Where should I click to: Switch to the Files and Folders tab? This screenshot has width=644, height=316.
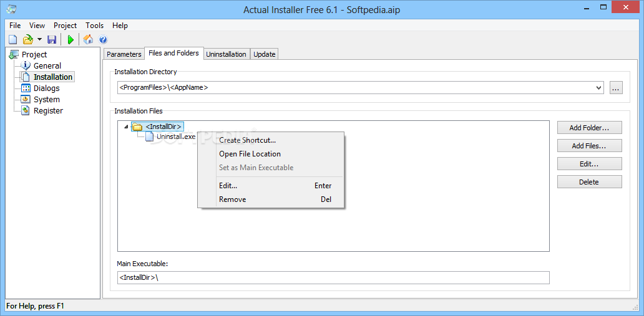click(173, 53)
